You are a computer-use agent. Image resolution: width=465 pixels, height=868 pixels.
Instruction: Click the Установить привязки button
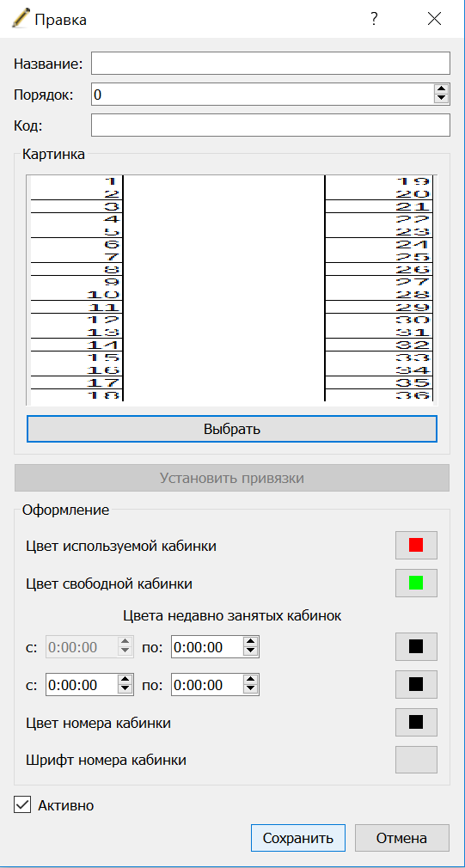click(x=232, y=478)
